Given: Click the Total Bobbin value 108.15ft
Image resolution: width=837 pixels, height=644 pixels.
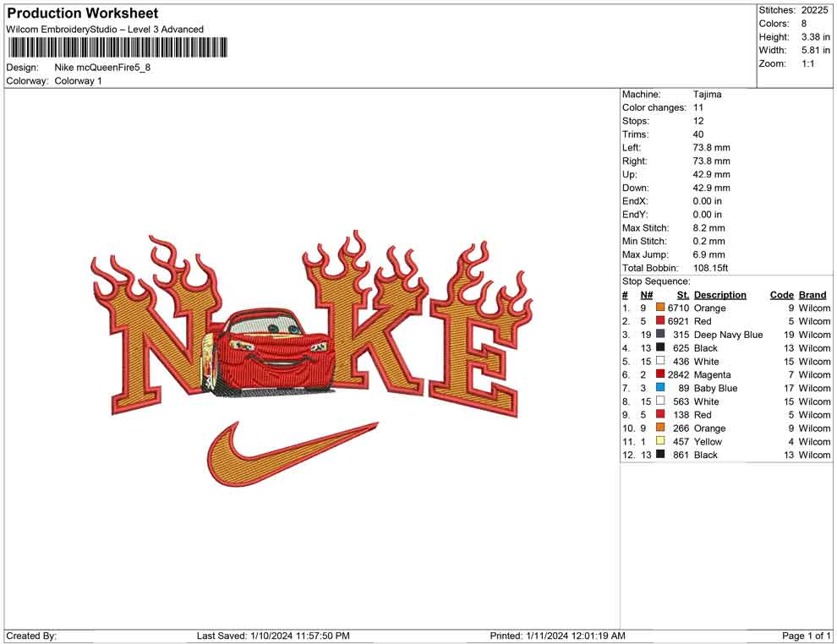Looking at the screenshot, I should pyautogui.click(x=710, y=268).
